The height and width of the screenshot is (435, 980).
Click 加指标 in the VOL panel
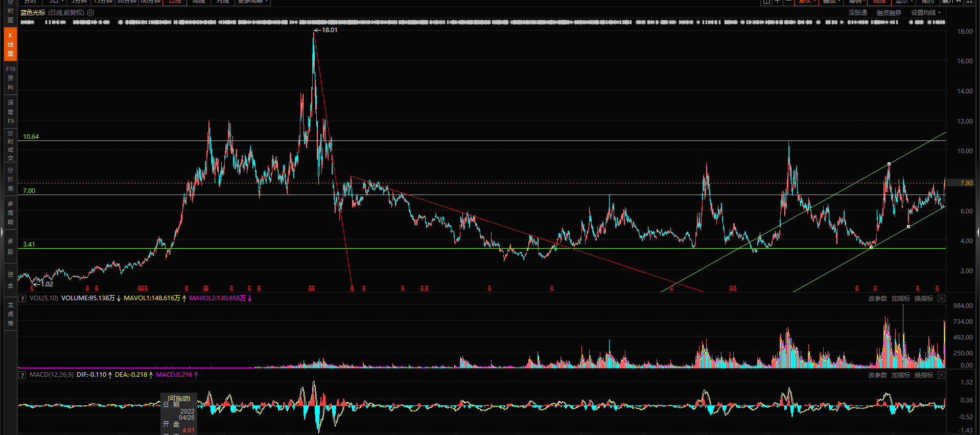click(900, 299)
